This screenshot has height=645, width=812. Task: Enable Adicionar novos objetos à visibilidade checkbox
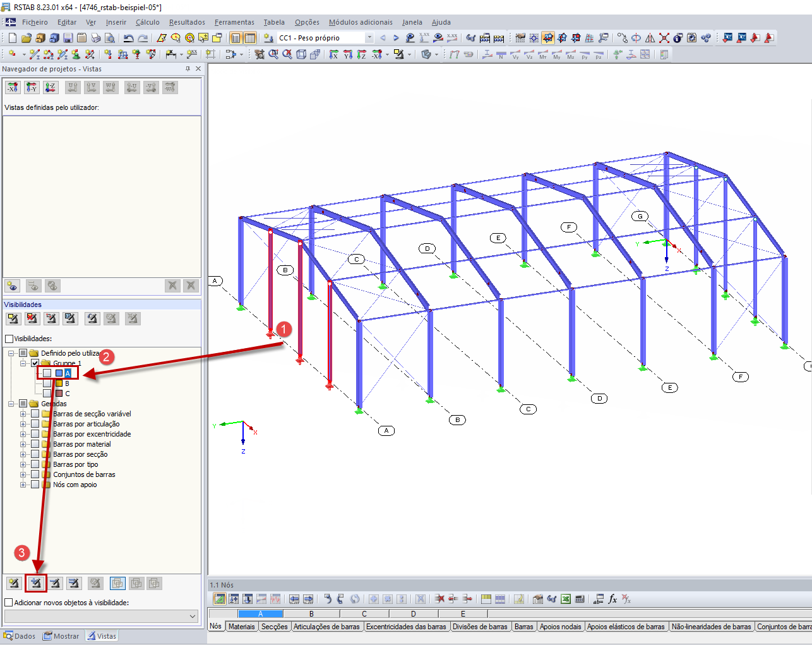pyautogui.click(x=9, y=603)
